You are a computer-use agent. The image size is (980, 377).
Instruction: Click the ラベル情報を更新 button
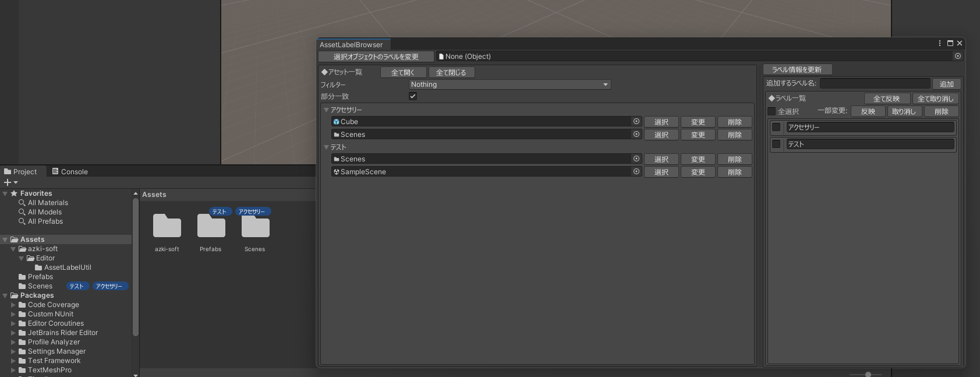point(797,69)
